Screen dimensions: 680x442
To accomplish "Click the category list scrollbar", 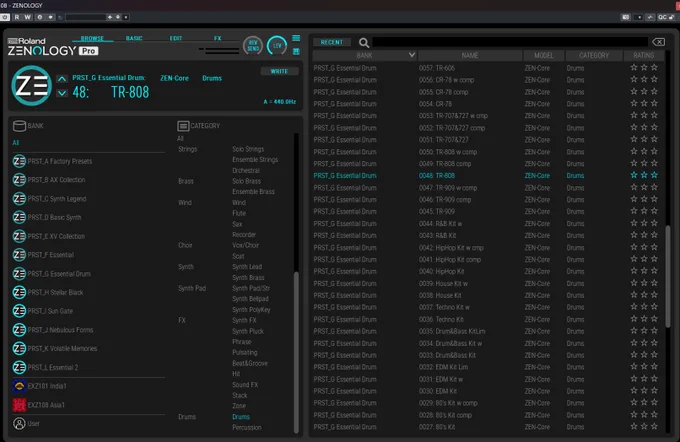I will [x=296, y=351].
